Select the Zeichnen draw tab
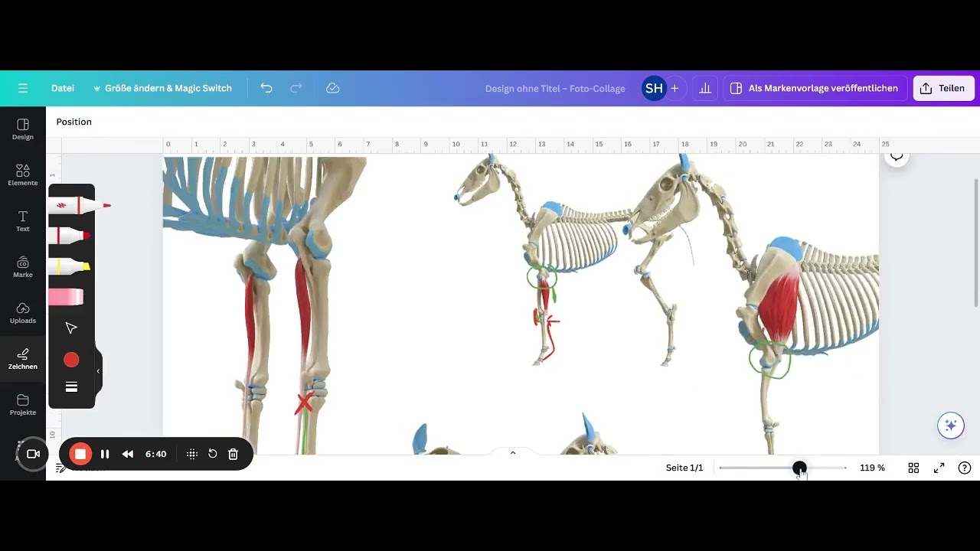Screen dimensions: 980x551 tap(23, 359)
